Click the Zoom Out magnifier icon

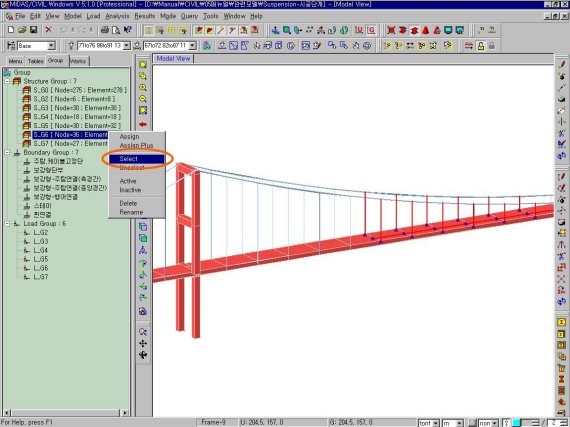[x=143, y=99]
